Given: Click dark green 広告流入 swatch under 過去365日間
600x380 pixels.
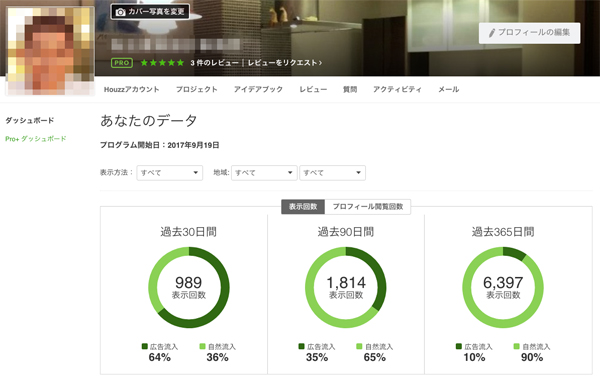Looking at the screenshot, I should [x=459, y=346].
